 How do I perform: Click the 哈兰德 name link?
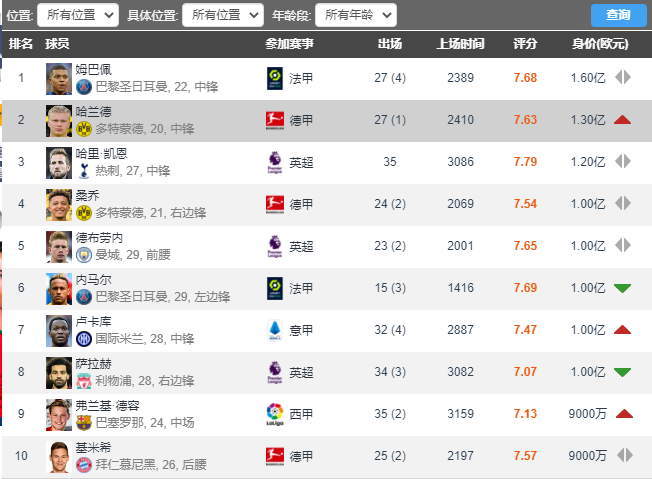[x=93, y=111]
